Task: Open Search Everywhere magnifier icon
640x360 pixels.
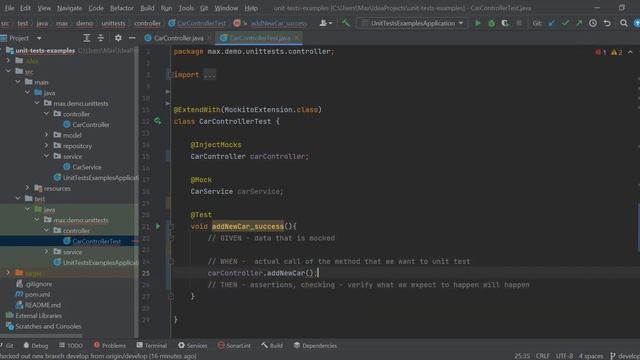Action: (624, 23)
